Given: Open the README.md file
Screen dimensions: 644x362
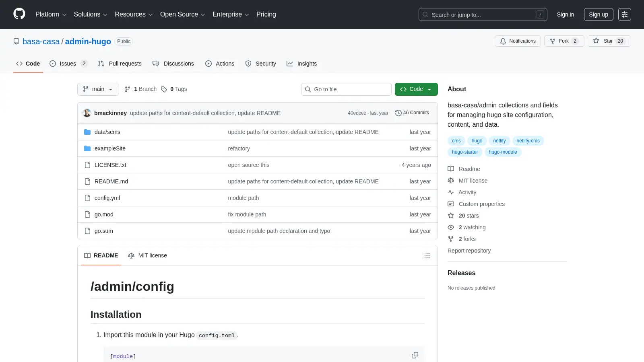Looking at the screenshot, I should pyautogui.click(x=111, y=181).
